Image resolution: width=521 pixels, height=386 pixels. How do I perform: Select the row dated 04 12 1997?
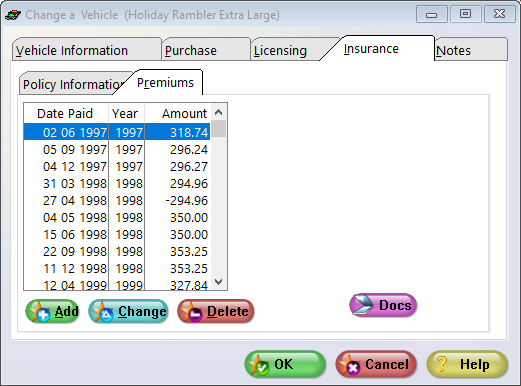(x=117, y=166)
